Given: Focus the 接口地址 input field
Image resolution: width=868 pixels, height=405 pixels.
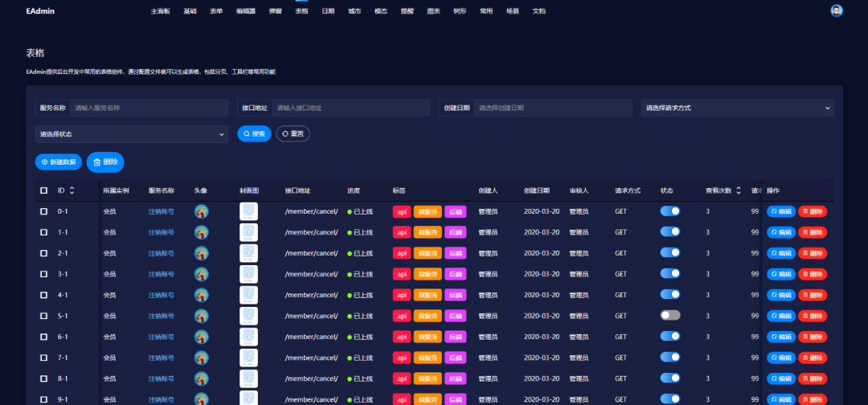Looking at the screenshot, I should pos(351,108).
